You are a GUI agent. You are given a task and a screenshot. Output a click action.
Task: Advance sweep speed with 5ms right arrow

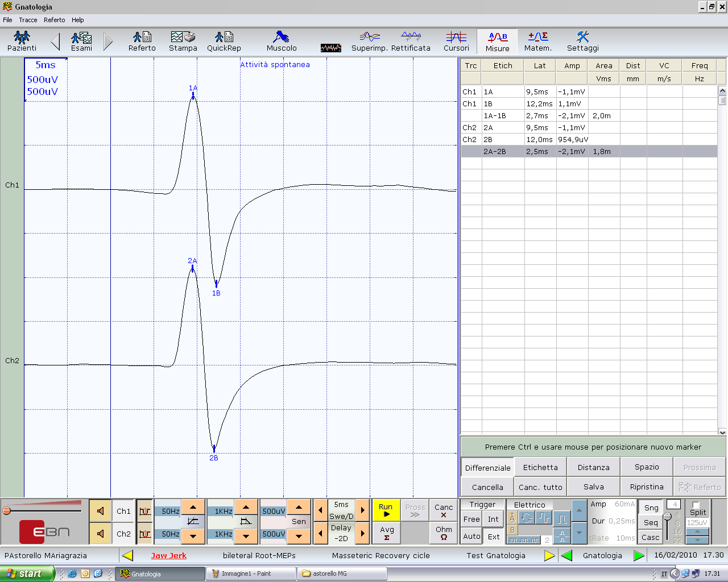[x=363, y=510]
